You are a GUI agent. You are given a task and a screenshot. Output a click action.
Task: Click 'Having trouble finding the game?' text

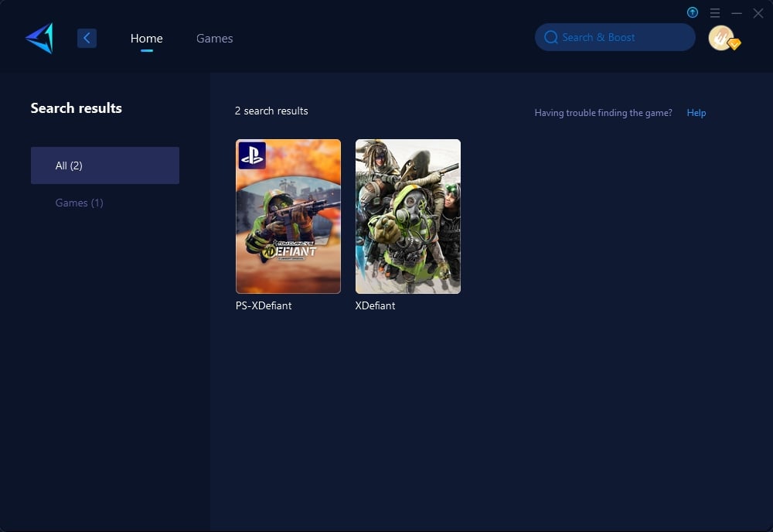(604, 112)
